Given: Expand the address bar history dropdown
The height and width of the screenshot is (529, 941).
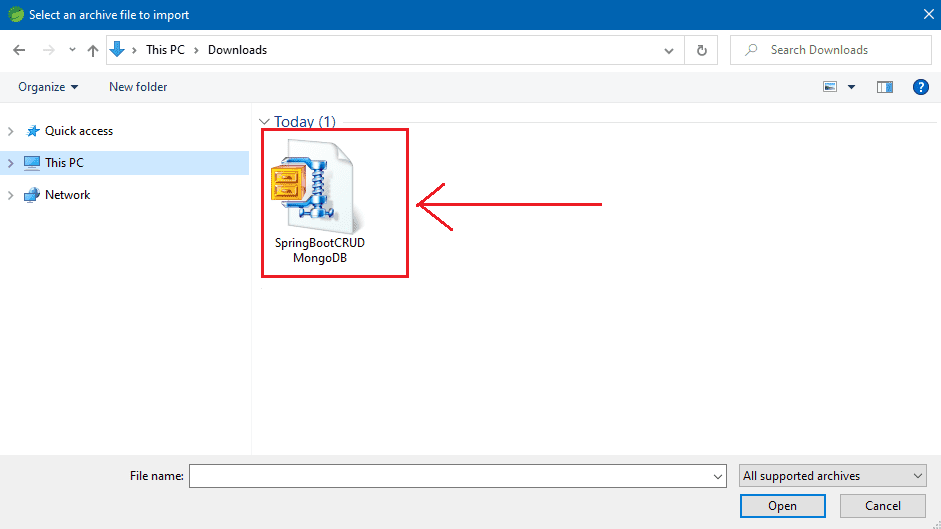Looking at the screenshot, I should (669, 50).
